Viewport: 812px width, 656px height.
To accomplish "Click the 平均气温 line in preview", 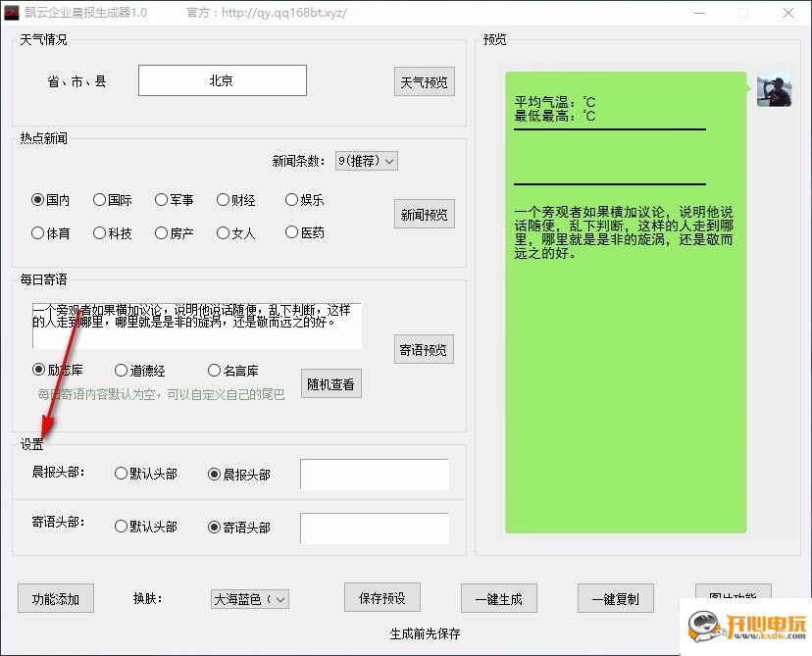I will [555, 101].
